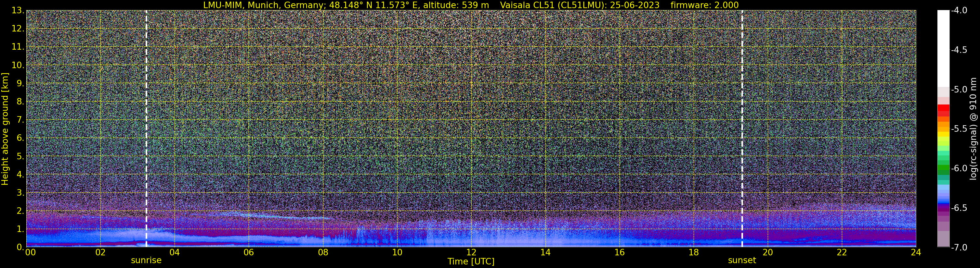
Task: Pick the white top section of the colorbar
Action: point(943,49)
